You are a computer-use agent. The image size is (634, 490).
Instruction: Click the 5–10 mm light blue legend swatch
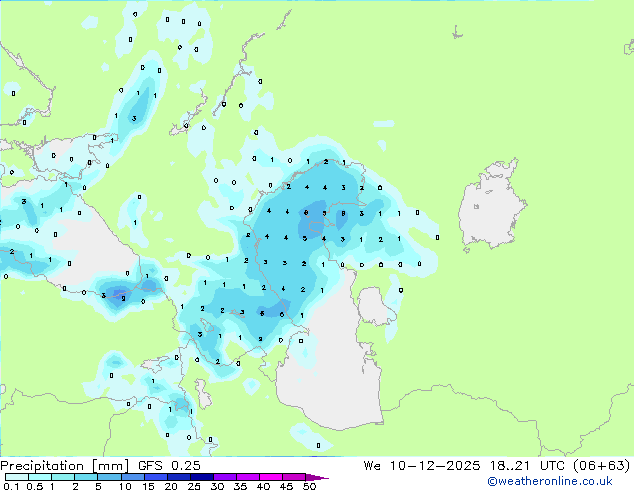click(109, 477)
